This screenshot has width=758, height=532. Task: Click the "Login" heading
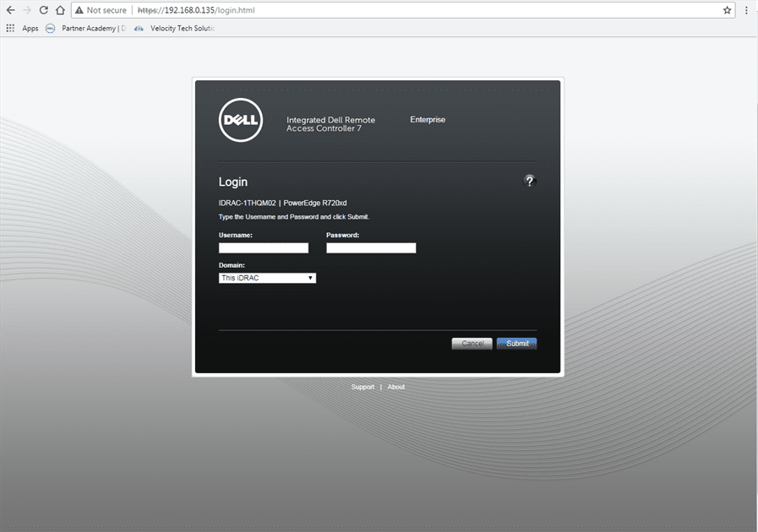pos(233,182)
